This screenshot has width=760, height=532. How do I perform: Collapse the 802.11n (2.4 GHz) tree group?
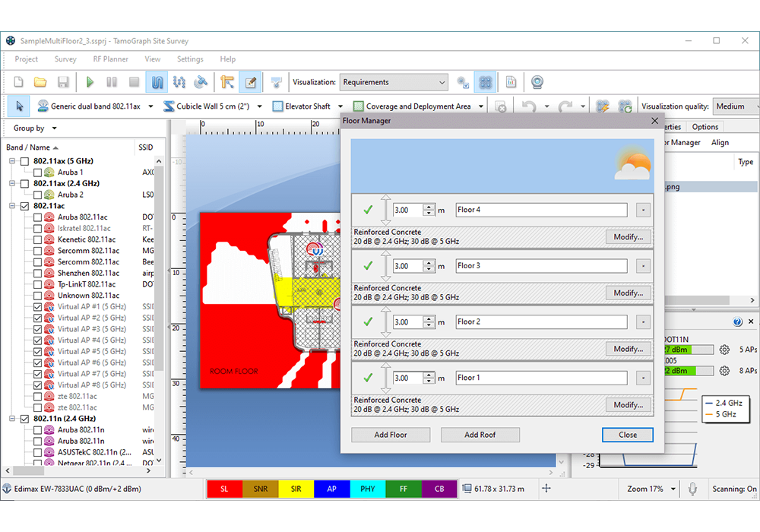(x=12, y=419)
